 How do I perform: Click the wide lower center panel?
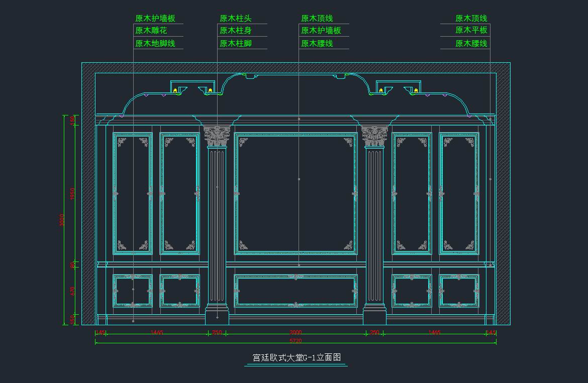pos(296,291)
